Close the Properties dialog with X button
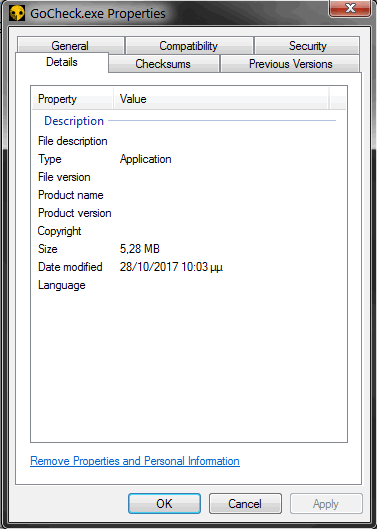This screenshot has height=529, width=377. 350,8
